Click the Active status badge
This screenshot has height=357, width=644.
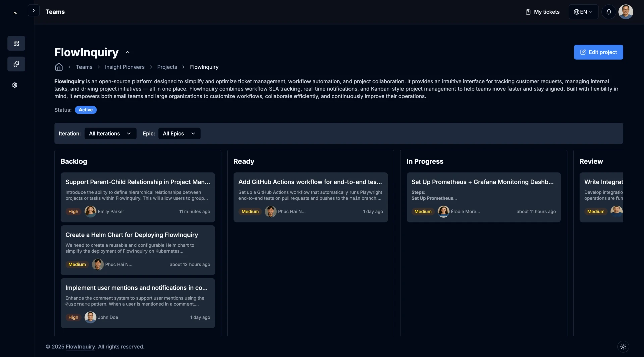point(86,110)
